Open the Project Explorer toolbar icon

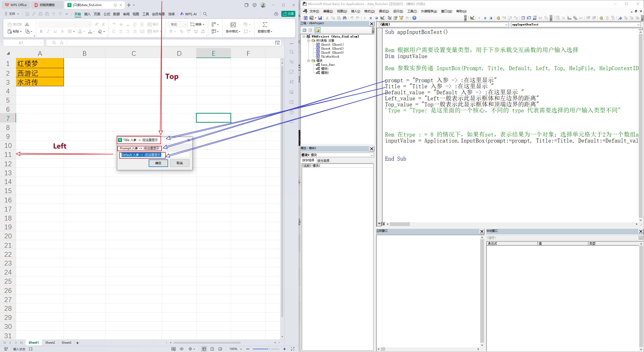[389, 18]
